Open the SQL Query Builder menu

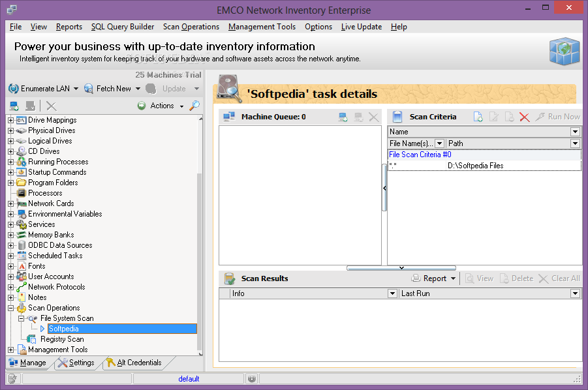click(123, 27)
